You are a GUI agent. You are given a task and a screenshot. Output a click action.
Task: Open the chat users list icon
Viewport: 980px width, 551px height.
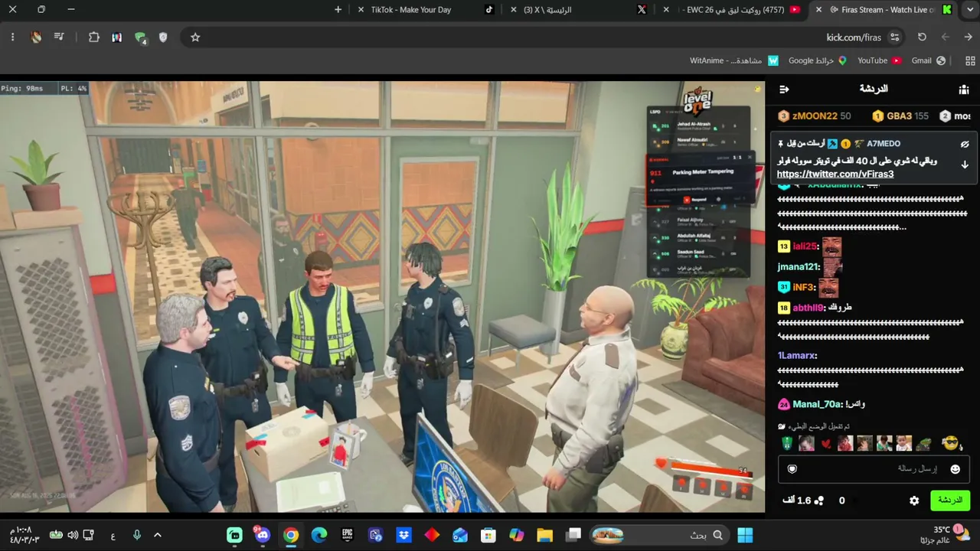pos(964,90)
